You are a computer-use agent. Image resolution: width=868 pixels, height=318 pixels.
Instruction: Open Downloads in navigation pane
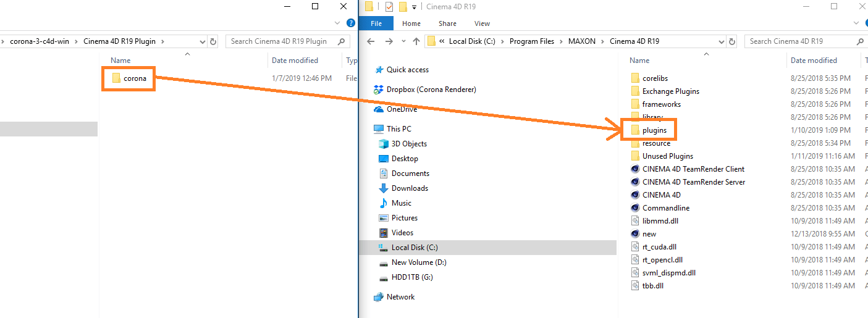pos(410,188)
